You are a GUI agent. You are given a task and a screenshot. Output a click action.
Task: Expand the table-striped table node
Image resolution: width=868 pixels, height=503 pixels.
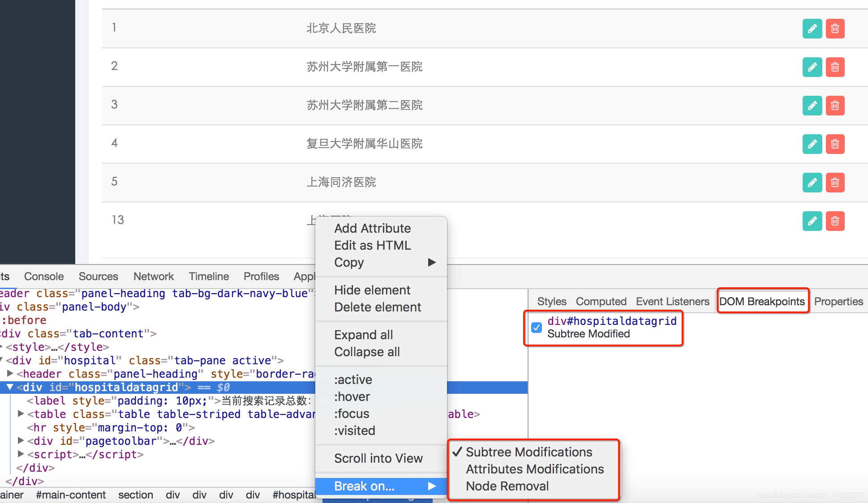click(21, 414)
